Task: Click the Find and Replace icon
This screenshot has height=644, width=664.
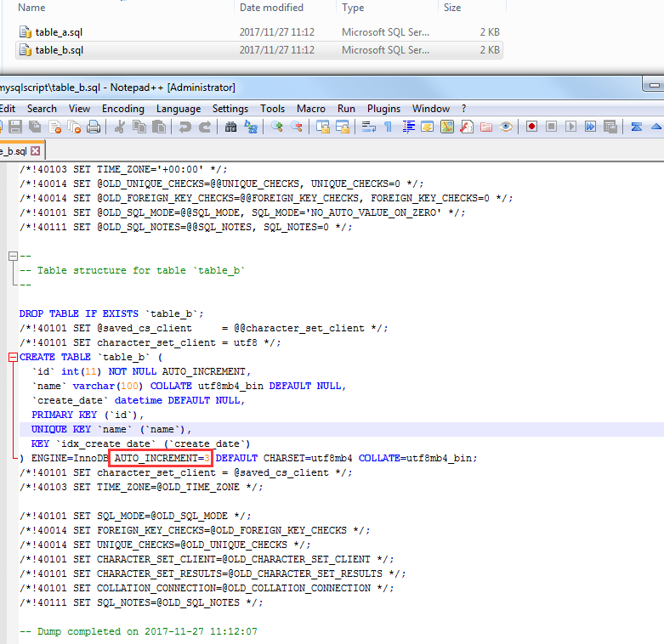Action: pos(250,127)
